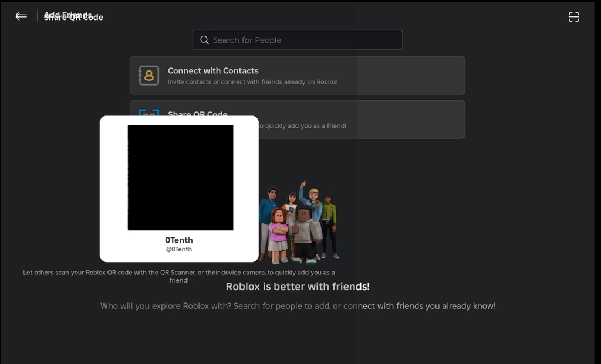Open the QR scanner icon top right
Viewport: 601px width, 364px height.
573,17
